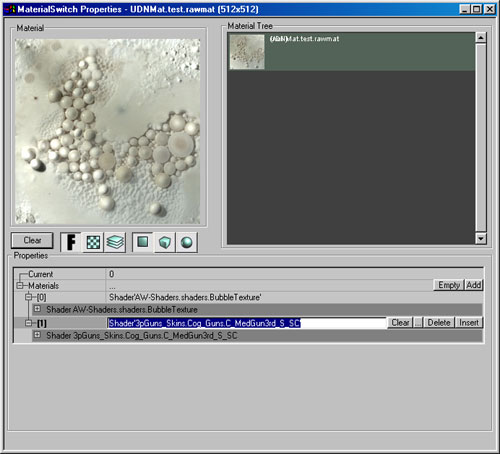
Task: Collapse the [0] material entry
Action: 29,297
